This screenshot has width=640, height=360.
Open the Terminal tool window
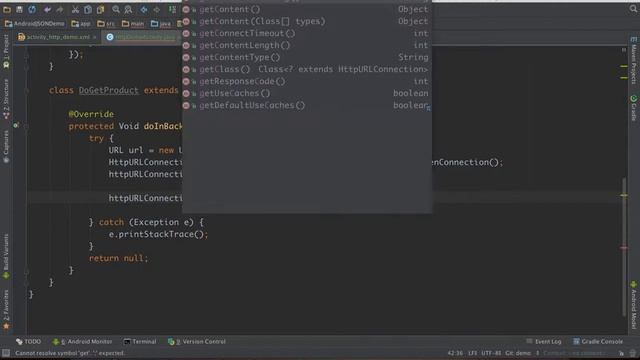coord(140,341)
